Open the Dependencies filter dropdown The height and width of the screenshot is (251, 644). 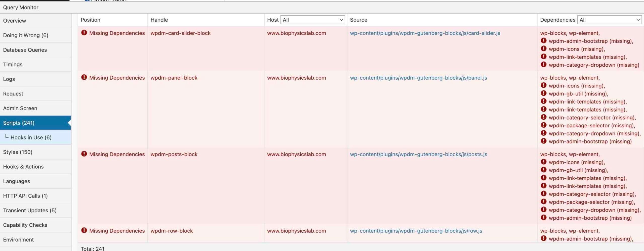point(609,20)
